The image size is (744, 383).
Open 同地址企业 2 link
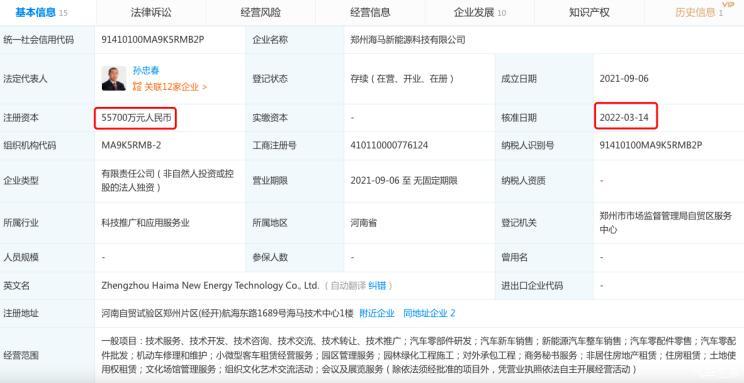tap(429, 313)
